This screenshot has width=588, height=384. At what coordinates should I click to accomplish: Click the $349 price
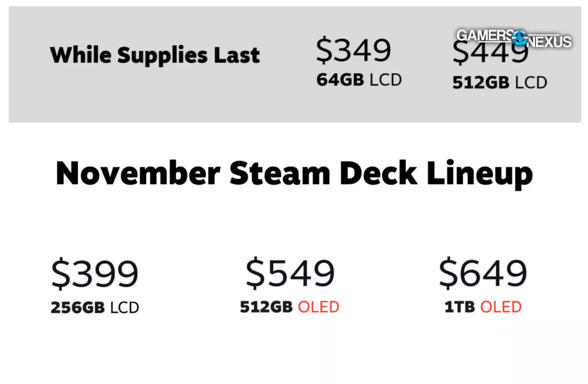353,50
